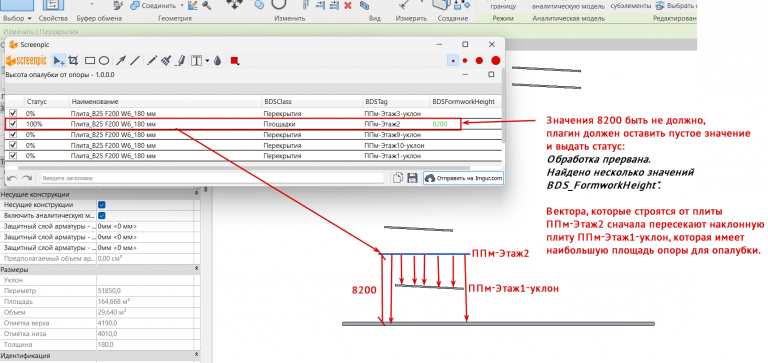Collapse the Идентификация property group

(196, 356)
